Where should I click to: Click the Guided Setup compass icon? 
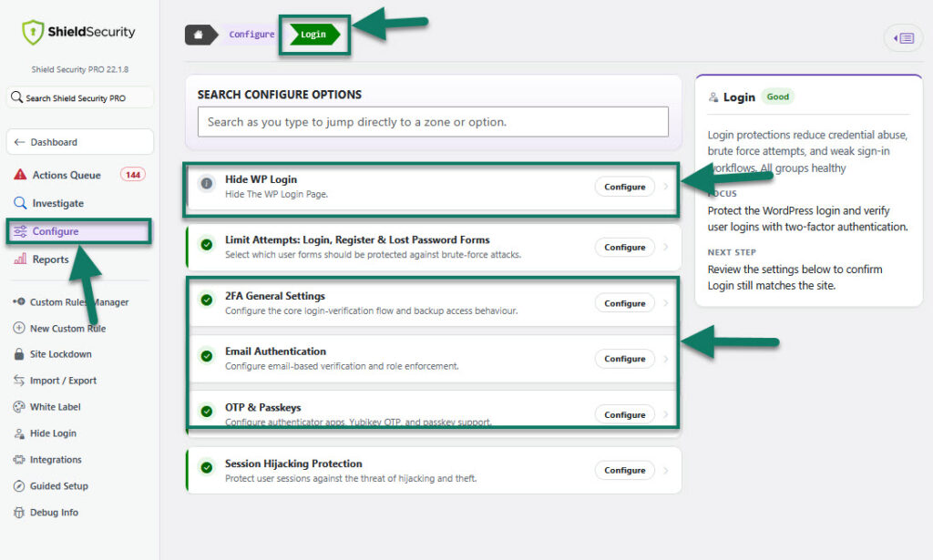(x=19, y=485)
